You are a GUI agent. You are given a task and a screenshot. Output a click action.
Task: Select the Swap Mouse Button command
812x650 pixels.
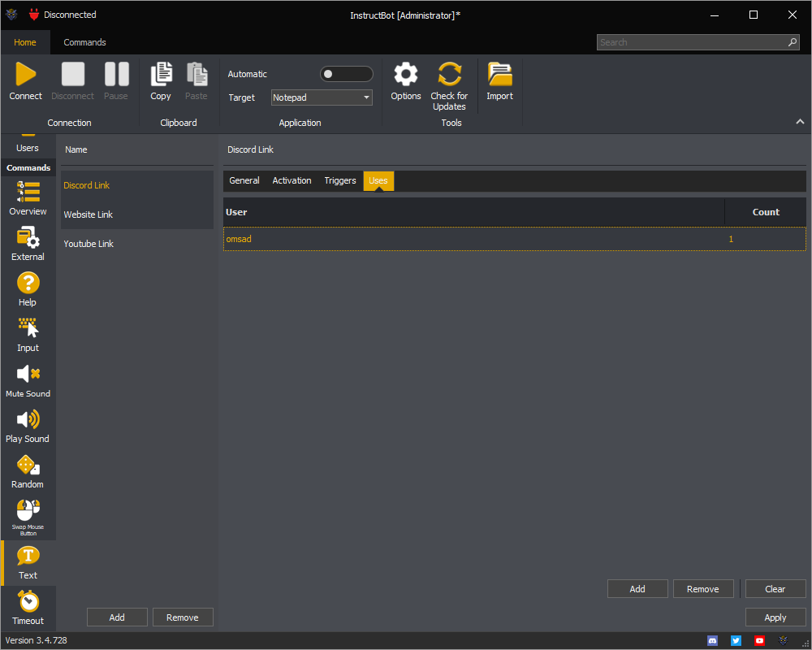pyautogui.click(x=28, y=516)
